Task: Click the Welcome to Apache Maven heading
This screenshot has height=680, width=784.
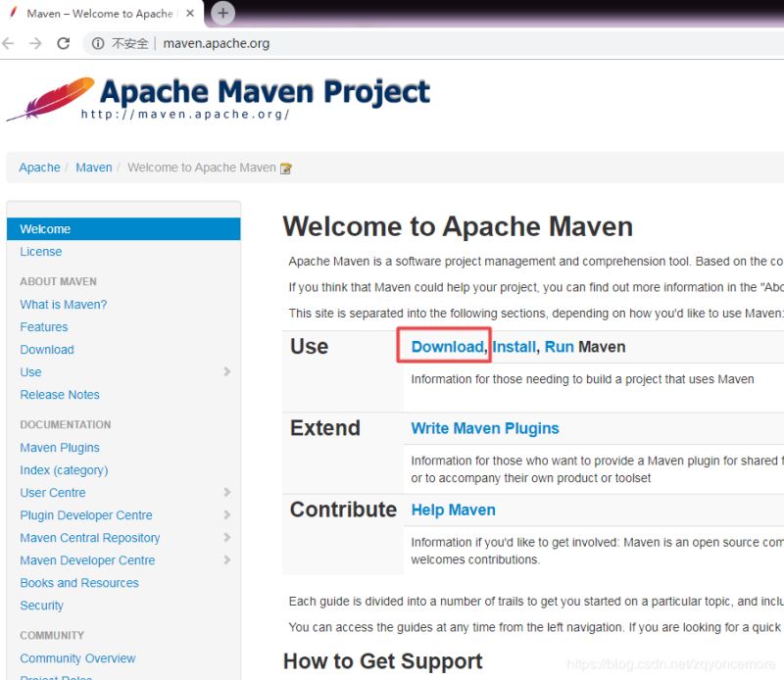Action: pos(458,226)
